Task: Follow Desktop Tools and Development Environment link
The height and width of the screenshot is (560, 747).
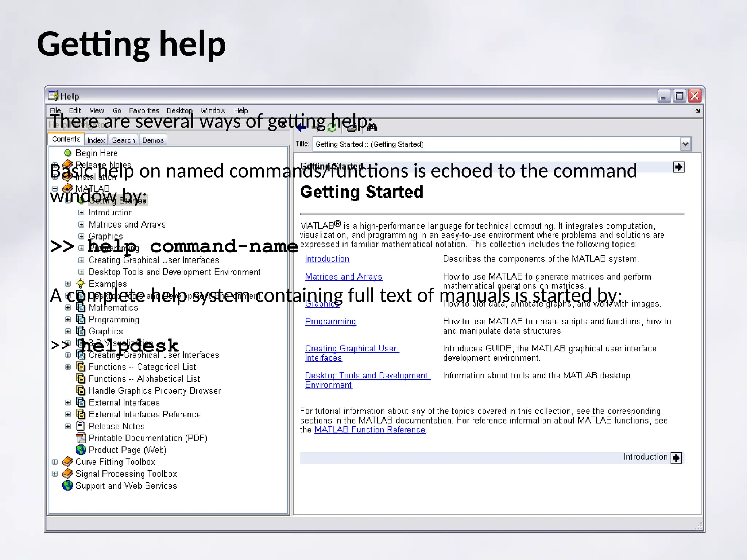Action: pos(368,380)
